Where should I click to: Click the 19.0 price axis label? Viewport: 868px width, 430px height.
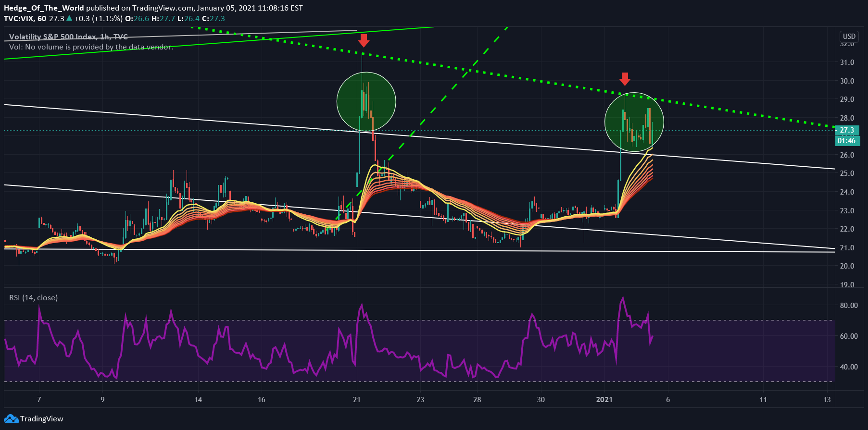pyautogui.click(x=847, y=285)
